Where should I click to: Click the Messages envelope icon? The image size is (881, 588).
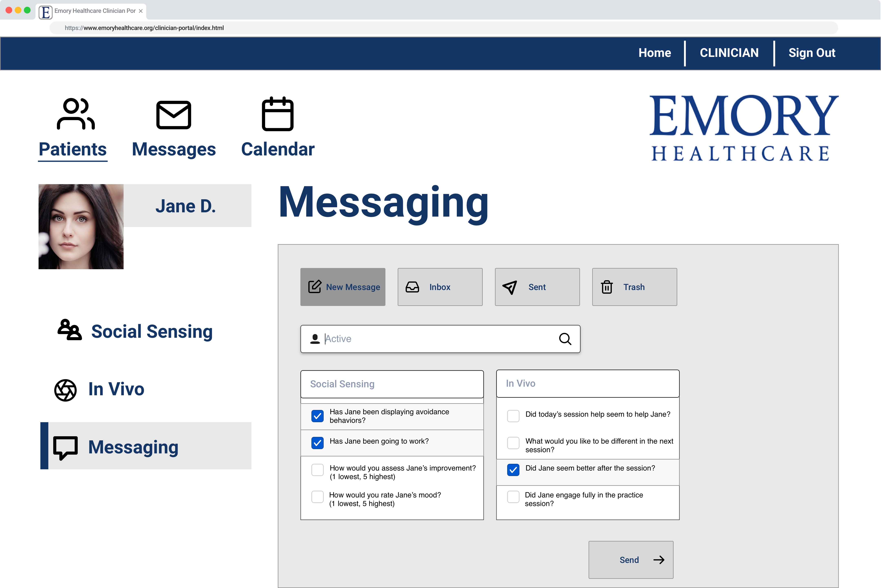coord(174,115)
